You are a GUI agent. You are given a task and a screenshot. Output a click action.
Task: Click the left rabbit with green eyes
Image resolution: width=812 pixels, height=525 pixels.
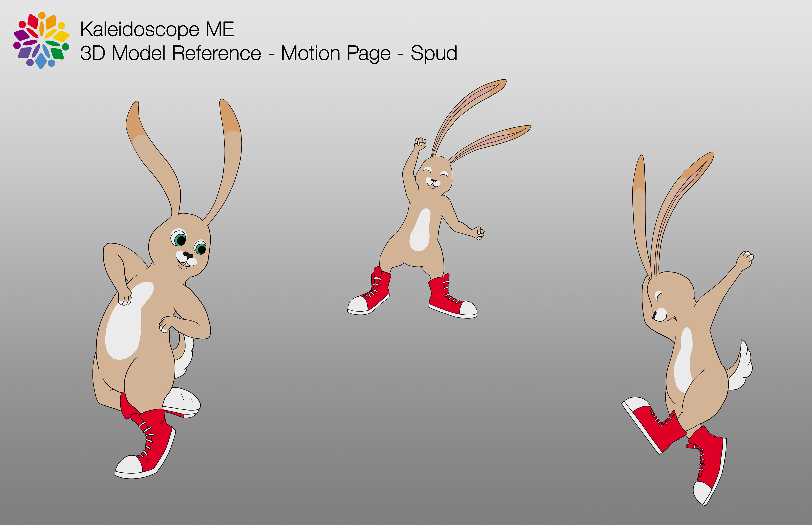tap(167, 289)
